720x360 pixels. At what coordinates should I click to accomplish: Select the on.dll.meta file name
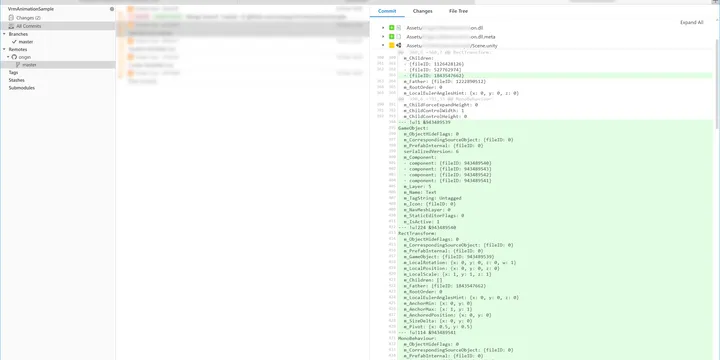[451, 37]
